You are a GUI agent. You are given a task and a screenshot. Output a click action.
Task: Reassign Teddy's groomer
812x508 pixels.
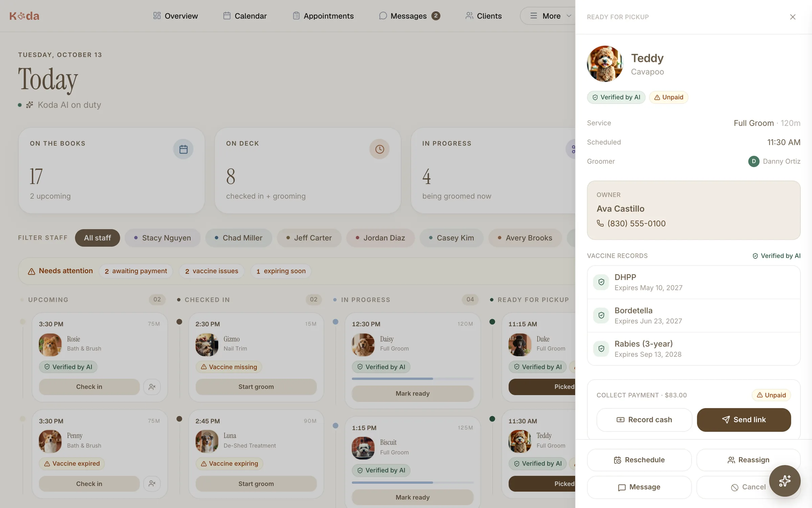click(x=748, y=460)
